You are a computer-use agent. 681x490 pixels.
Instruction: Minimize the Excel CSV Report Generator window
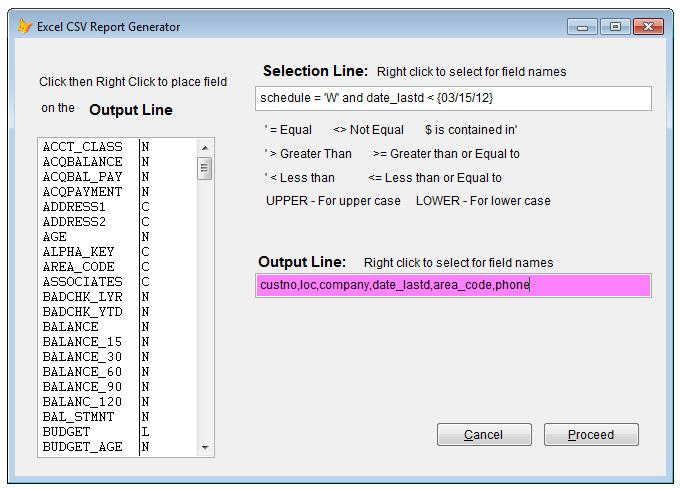582,27
